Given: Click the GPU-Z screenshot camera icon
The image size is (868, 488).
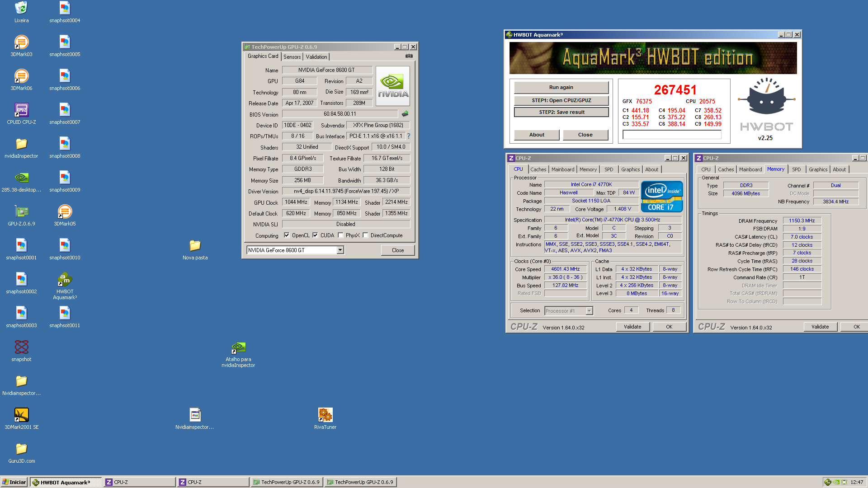Looking at the screenshot, I should click(x=409, y=56).
